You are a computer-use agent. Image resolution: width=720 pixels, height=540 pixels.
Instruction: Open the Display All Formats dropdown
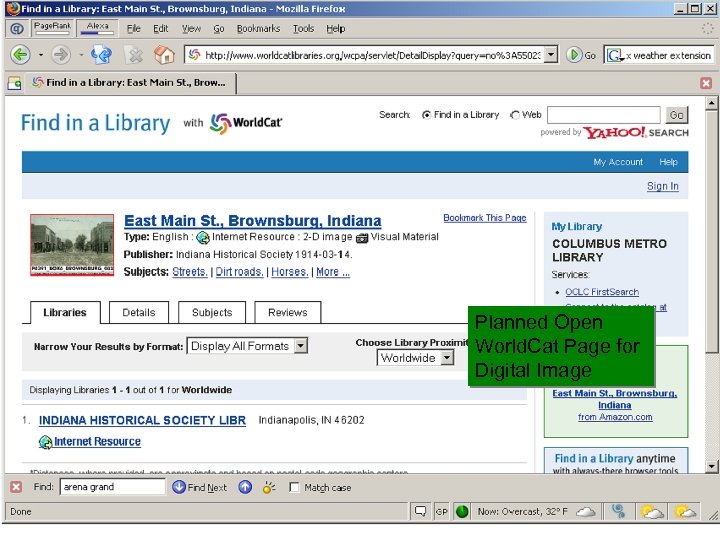(248, 346)
